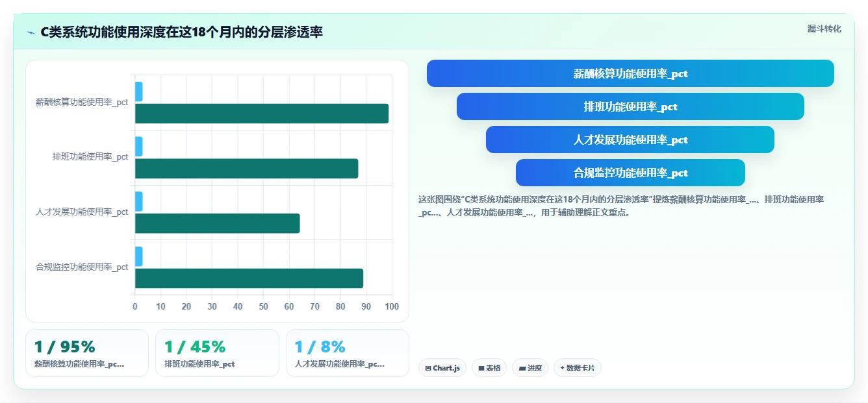Click the 数据卡片 tag chip
The image size is (868, 403).
[578, 368]
